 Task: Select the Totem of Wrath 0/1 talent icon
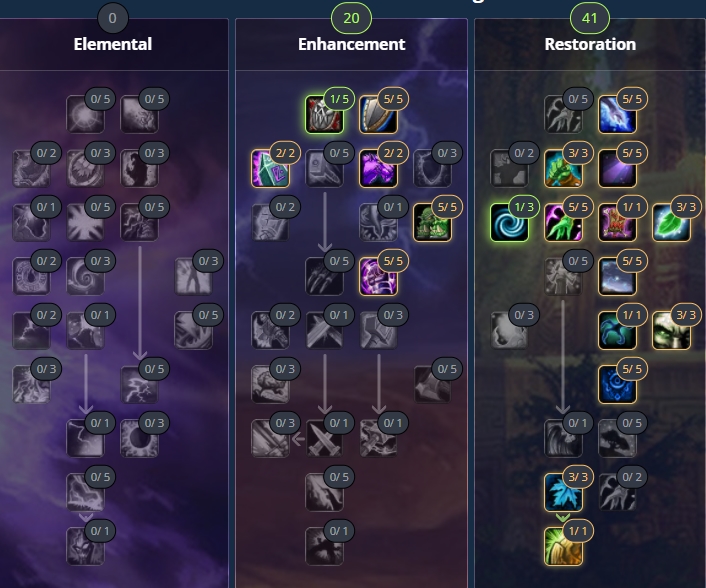click(x=86, y=547)
